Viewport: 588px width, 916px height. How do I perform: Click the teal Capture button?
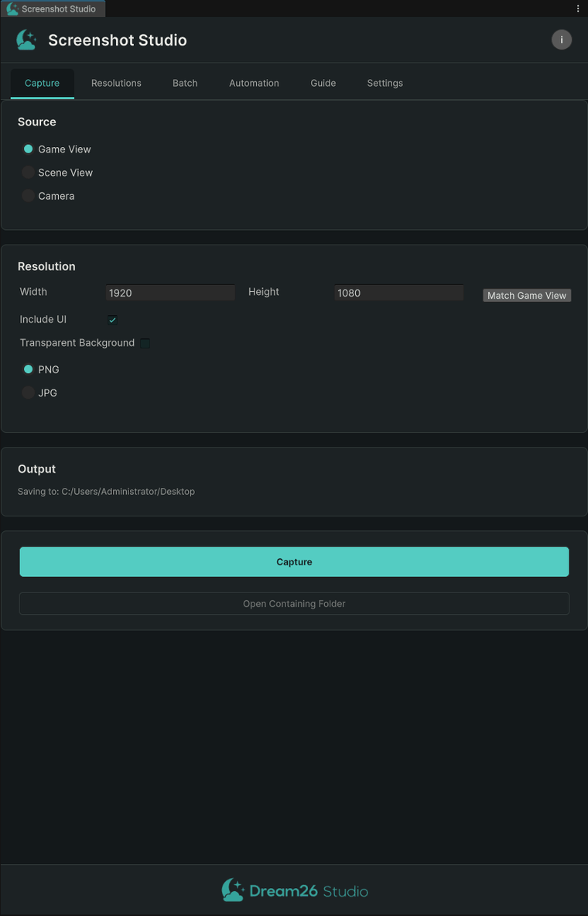click(294, 562)
